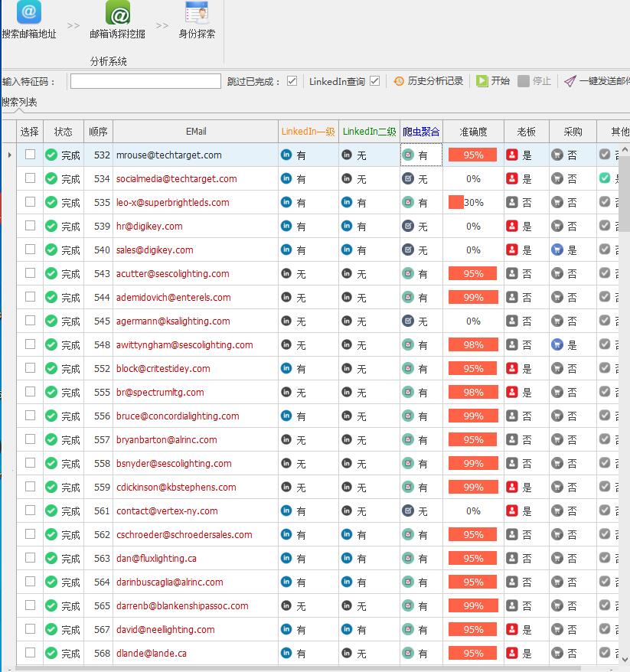
Task: Sort by the EMail column header
Action: [x=196, y=132]
